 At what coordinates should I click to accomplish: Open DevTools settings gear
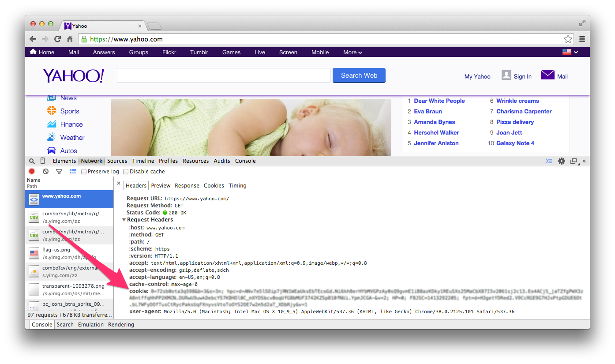coord(562,161)
